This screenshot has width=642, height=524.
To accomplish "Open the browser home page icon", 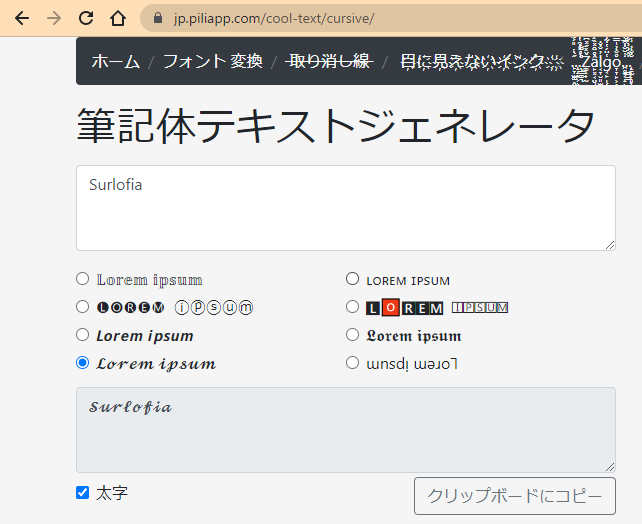I will [118, 18].
